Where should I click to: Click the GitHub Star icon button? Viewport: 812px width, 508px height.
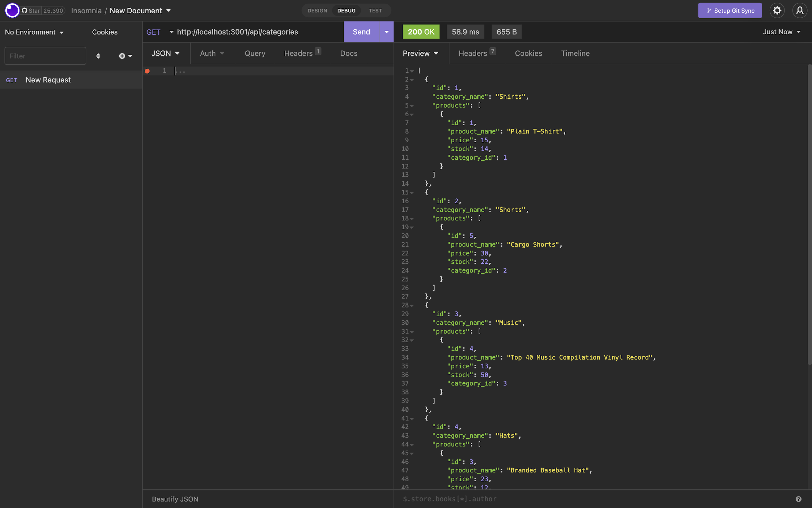point(31,11)
